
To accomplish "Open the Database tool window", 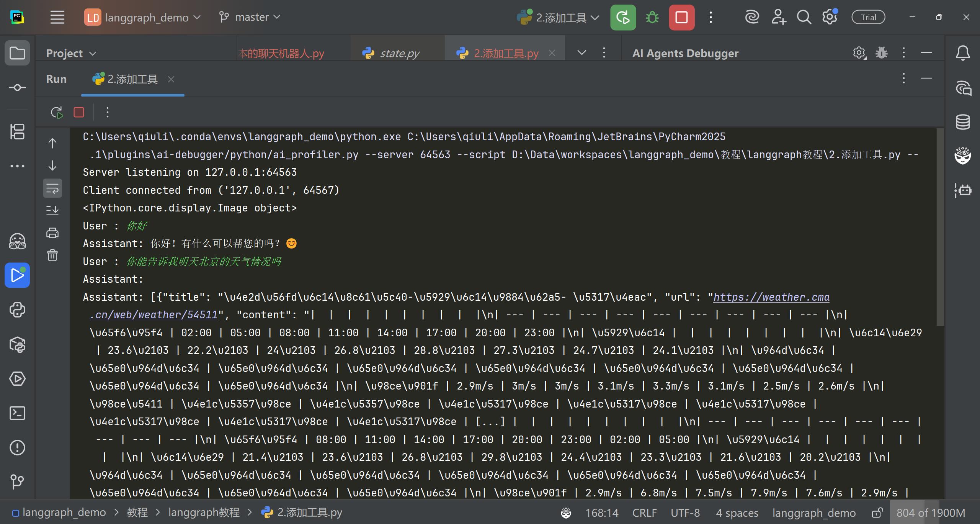I will 962,122.
